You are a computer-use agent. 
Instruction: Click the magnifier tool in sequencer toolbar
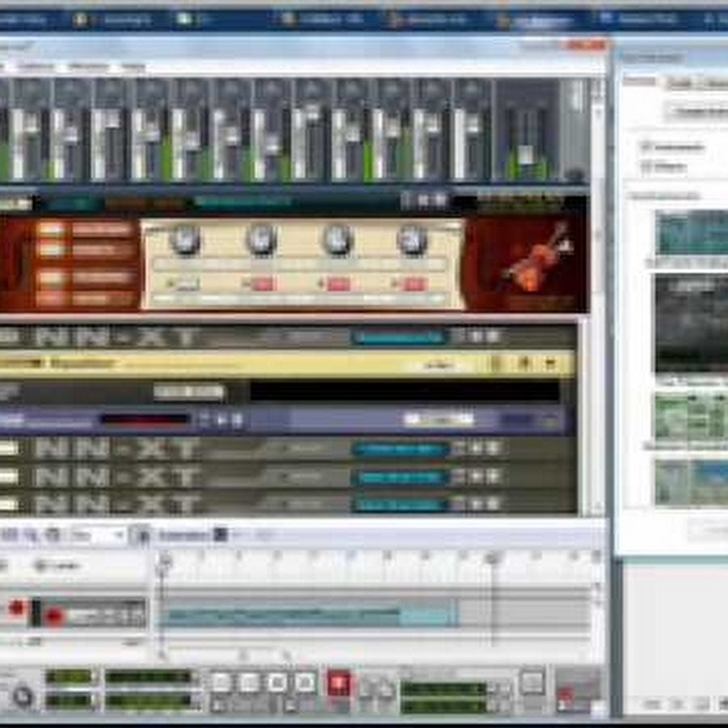pyautogui.click(x=31, y=535)
